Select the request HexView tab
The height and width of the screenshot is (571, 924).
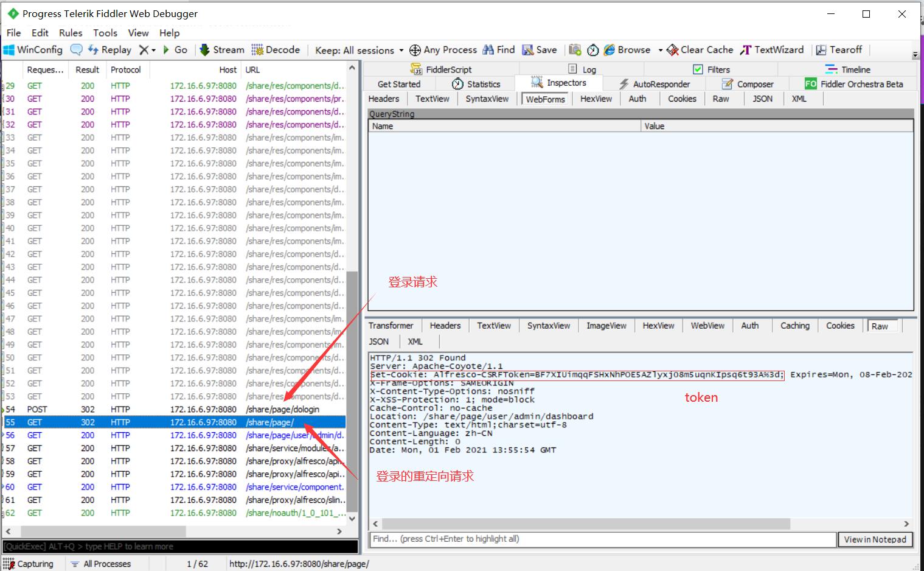click(596, 99)
